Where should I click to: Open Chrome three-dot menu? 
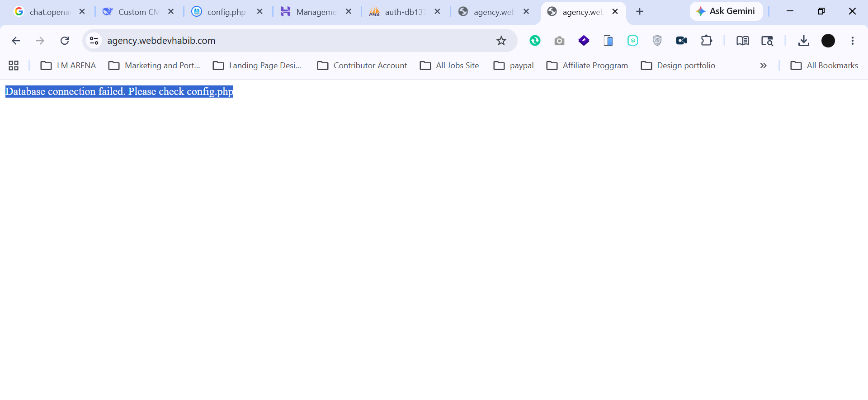[x=853, y=41]
